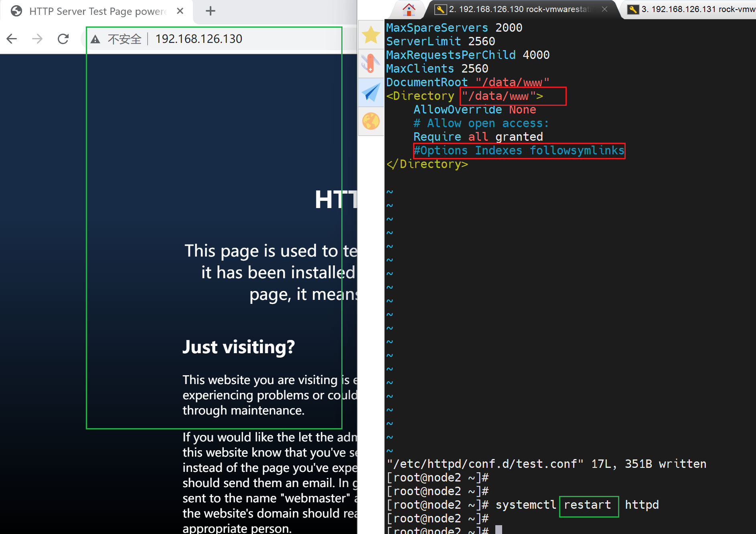The height and width of the screenshot is (534, 756).
Task: Close the HTTP Server Test Page tab
Action: pyautogui.click(x=180, y=11)
